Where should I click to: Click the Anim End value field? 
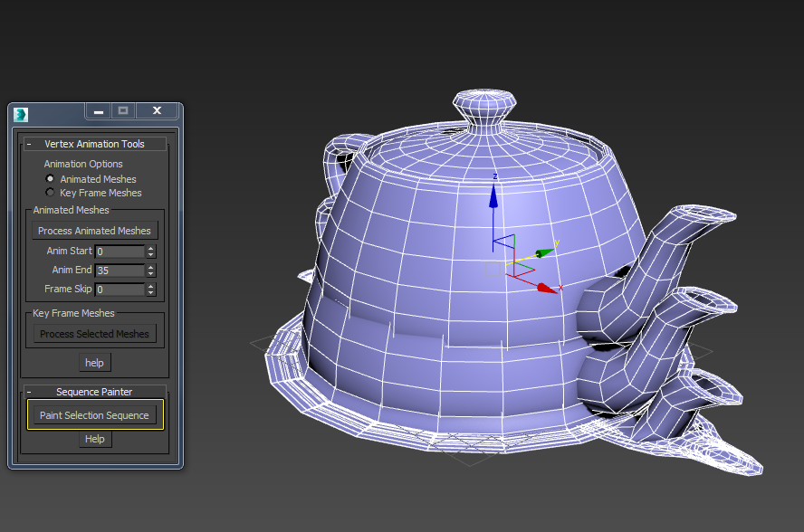(120, 271)
